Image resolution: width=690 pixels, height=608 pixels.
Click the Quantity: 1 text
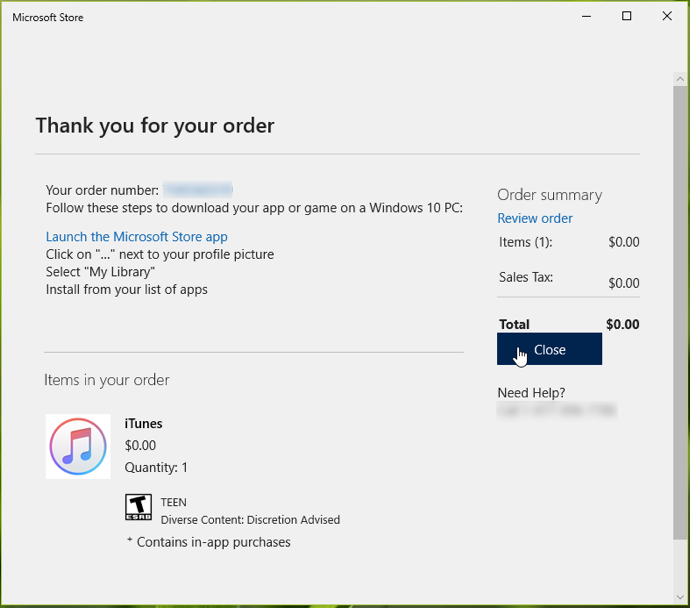156,467
